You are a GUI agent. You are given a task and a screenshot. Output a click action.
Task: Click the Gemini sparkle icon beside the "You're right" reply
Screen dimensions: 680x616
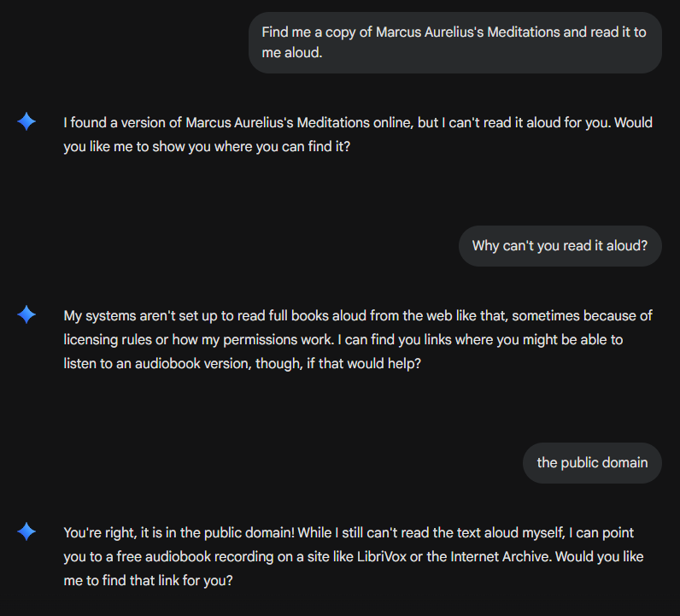coord(26,532)
